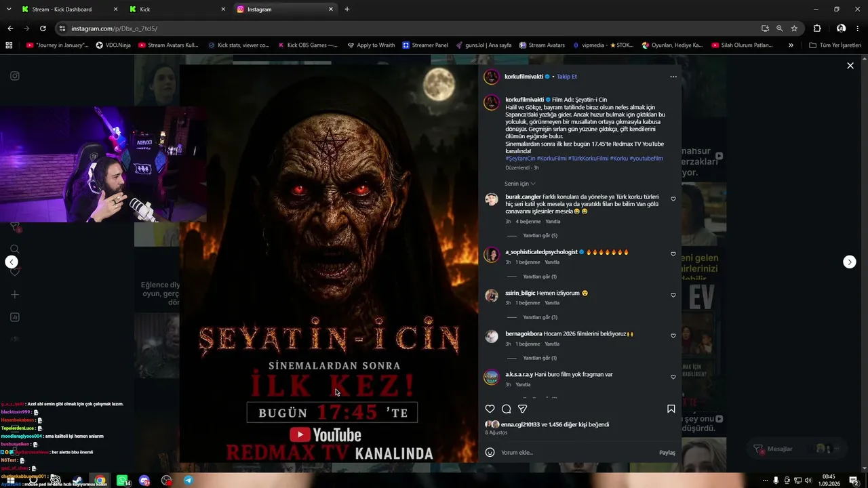
Task: Save the post with the bookmark icon
Action: coord(671,409)
